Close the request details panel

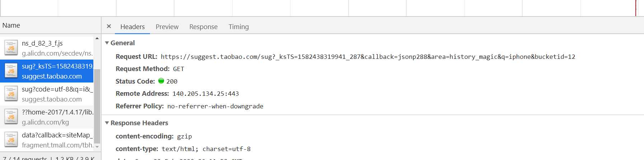[x=109, y=26]
